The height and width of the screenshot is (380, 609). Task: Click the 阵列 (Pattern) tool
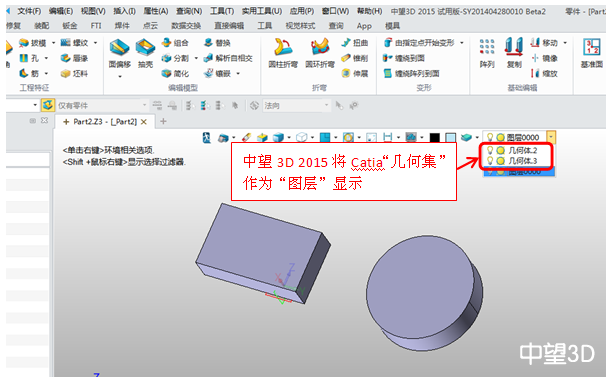[x=487, y=54]
